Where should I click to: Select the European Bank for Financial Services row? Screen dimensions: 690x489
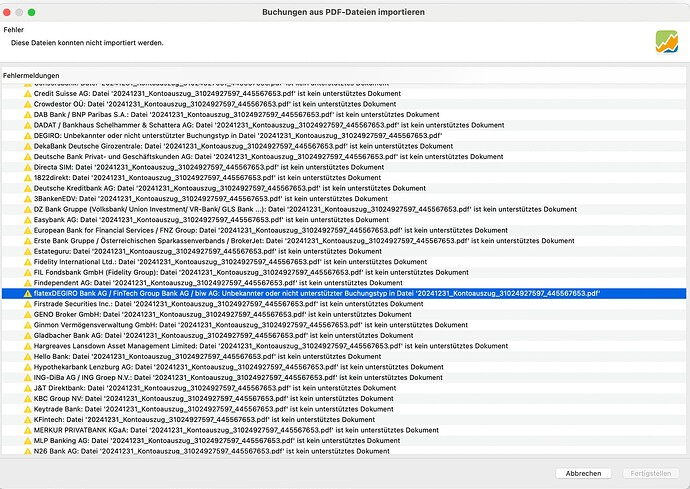coord(344,230)
